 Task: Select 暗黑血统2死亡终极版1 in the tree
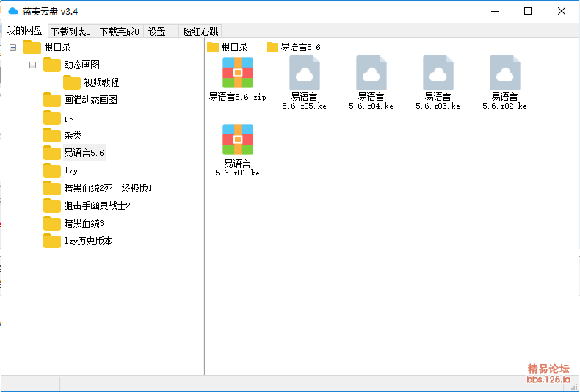pyautogui.click(x=108, y=188)
